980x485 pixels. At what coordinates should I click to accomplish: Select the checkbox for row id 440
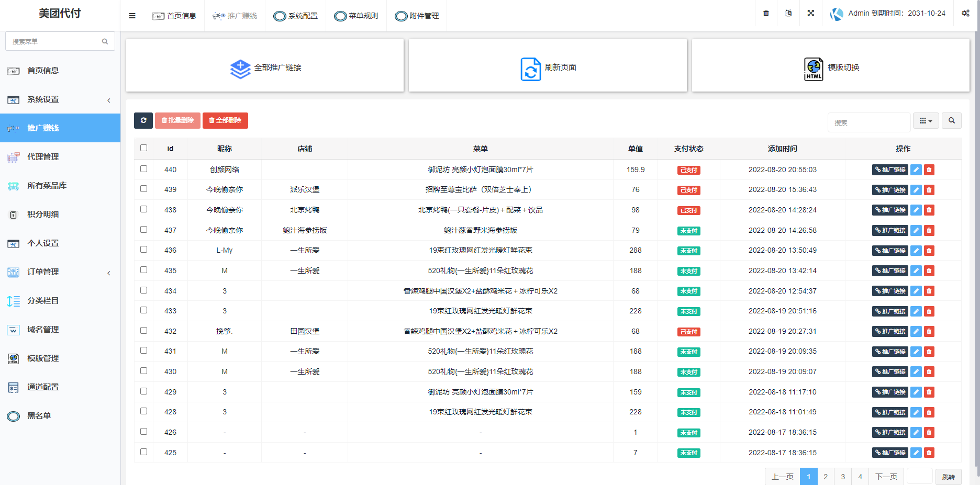[143, 168]
